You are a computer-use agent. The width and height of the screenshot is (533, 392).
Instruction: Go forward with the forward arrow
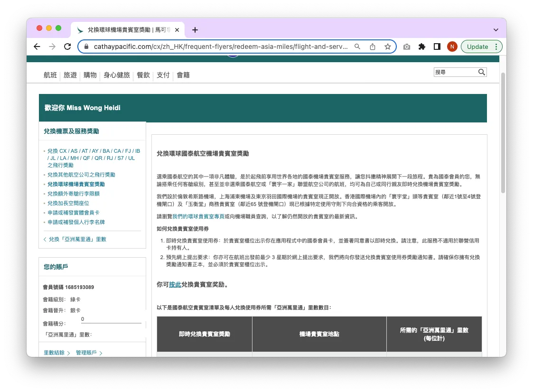52,47
